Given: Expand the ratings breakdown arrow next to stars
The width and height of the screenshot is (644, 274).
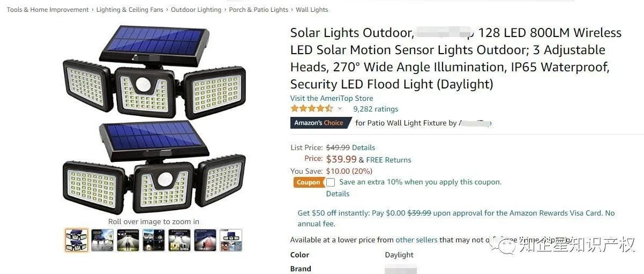Looking at the screenshot, I should tap(340, 109).
